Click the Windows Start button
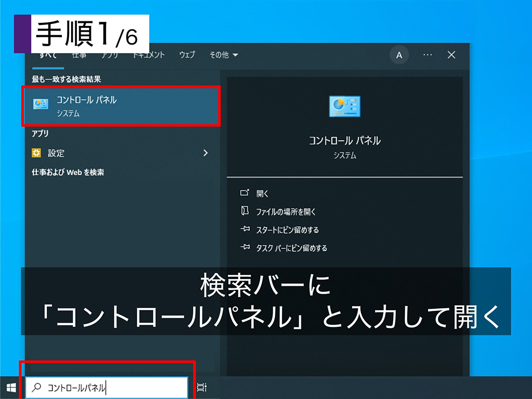This screenshot has height=399, width=532. click(10, 388)
